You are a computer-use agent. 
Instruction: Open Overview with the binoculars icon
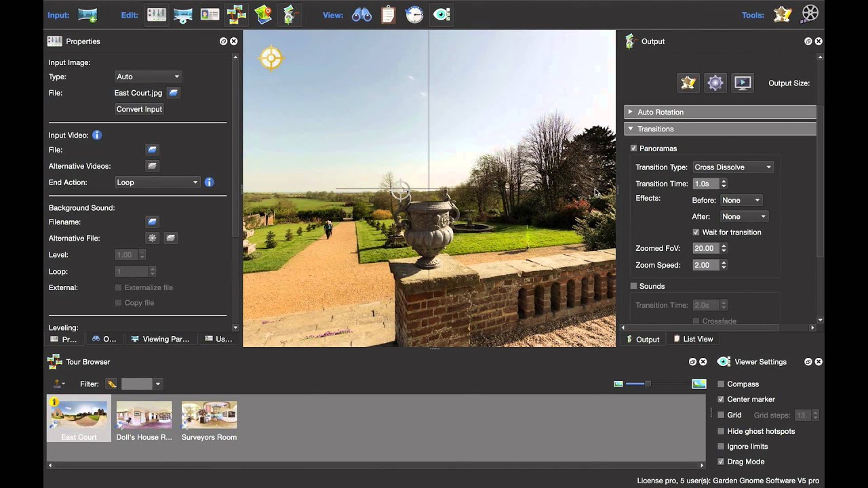pos(361,14)
